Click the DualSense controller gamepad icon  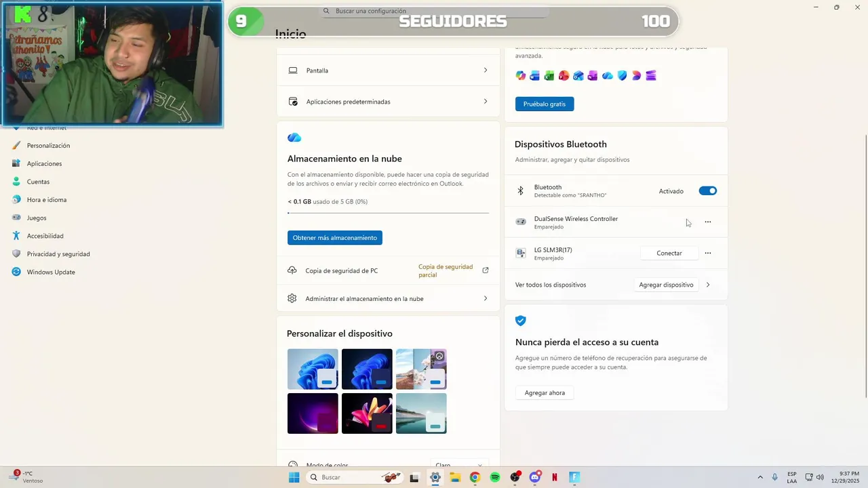pos(521,222)
